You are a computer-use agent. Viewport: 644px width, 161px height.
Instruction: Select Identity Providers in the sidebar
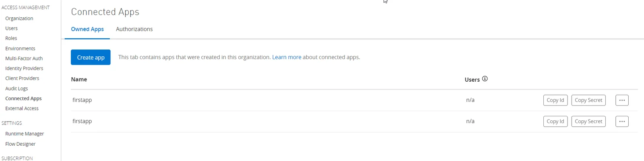[x=24, y=68]
